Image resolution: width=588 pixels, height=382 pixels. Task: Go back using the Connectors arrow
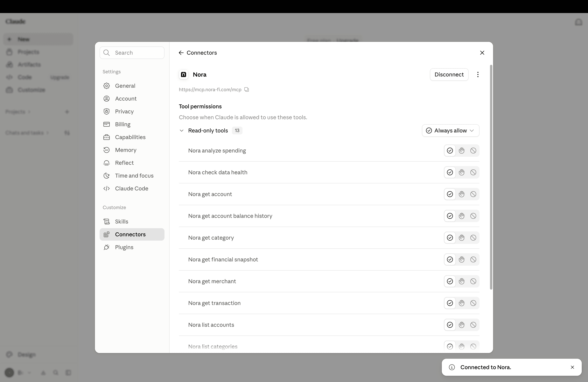[181, 53]
